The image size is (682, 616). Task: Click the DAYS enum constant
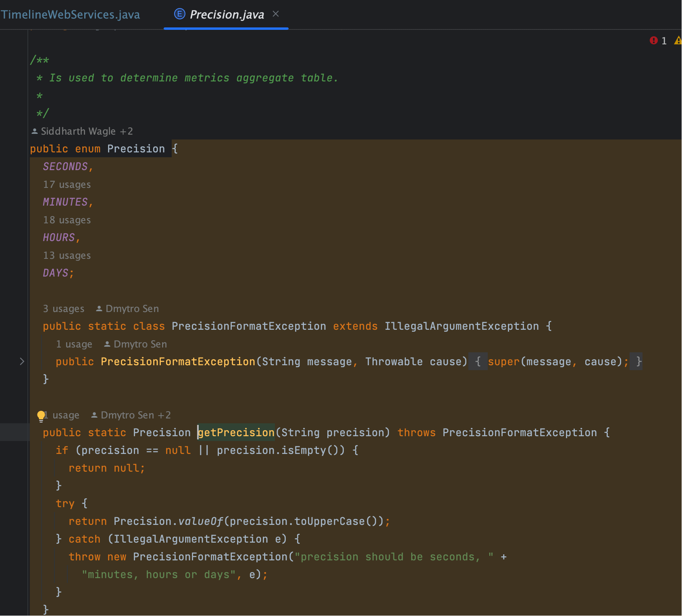coord(56,273)
